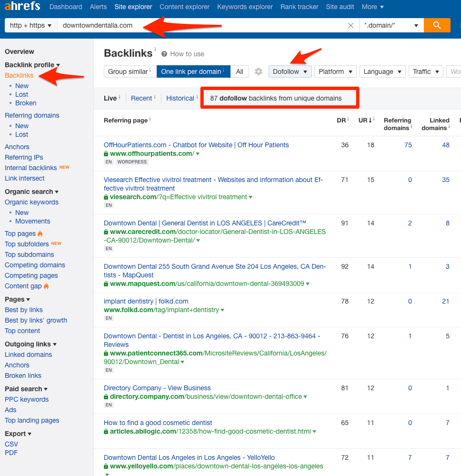This screenshot has height=476, width=461.
Task: Select Group similar mode
Action: pyautogui.click(x=130, y=71)
